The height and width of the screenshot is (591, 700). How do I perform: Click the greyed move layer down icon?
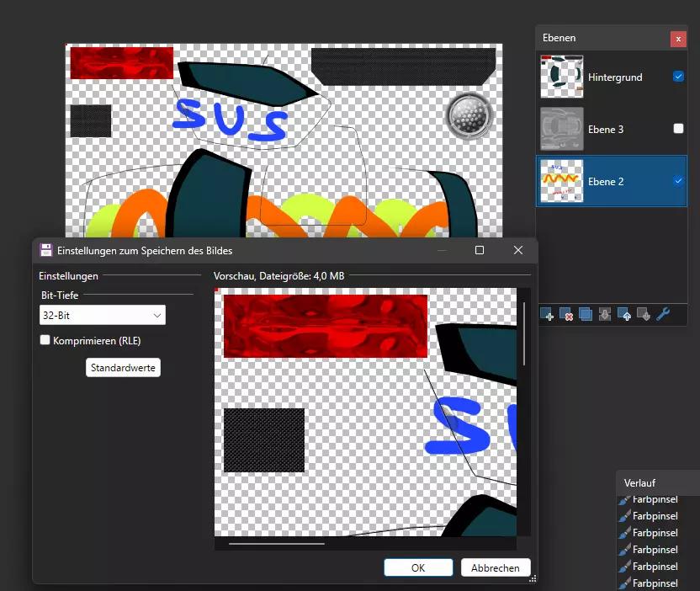tap(644, 315)
